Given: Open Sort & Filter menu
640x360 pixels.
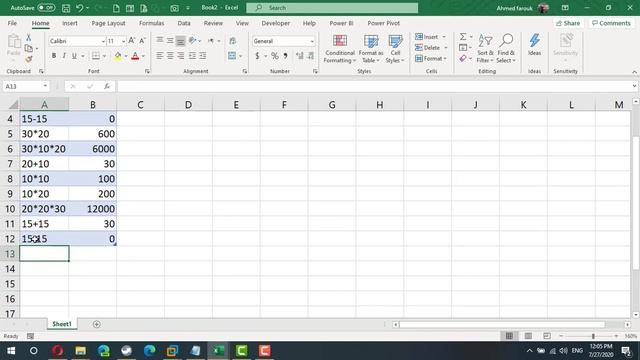Looking at the screenshot, I should coord(485,49).
